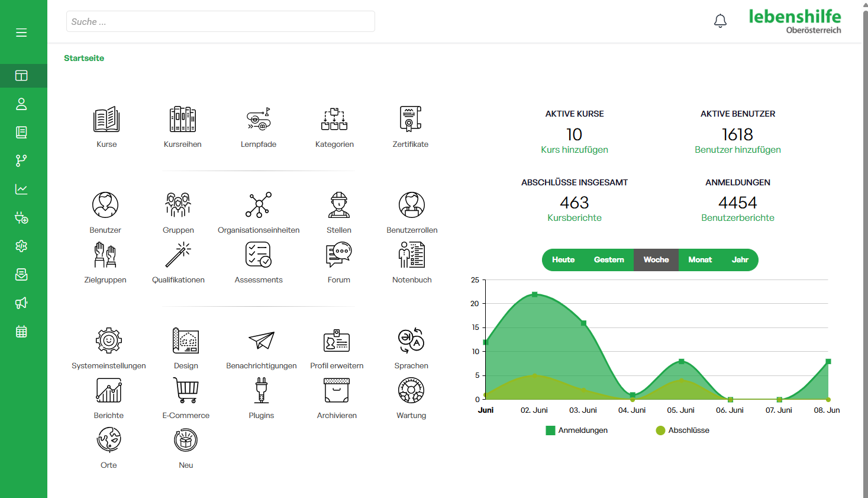868x498 pixels.
Task: Open the user profile sidebar icon
Action: [x=21, y=104]
